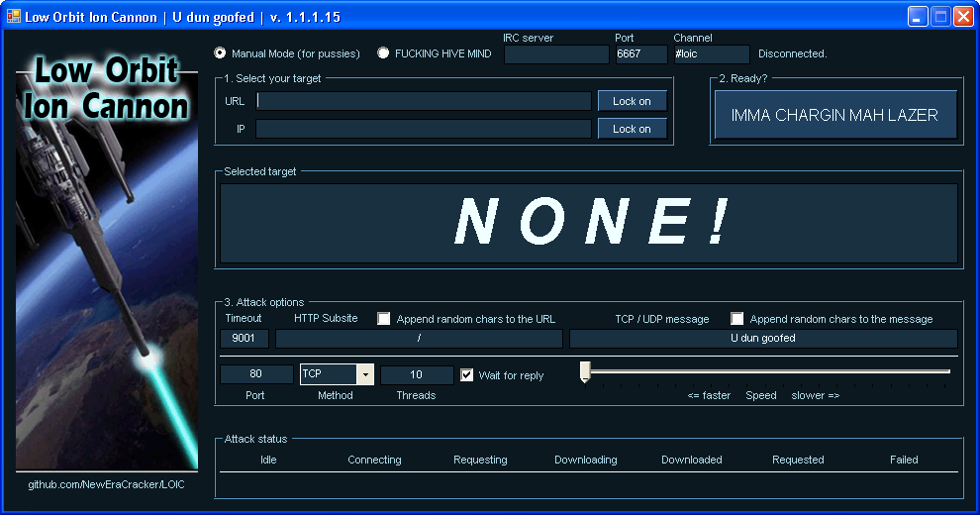Click the Threads field showing 10
The image size is (980, 515).
click(x=417, y=374)
